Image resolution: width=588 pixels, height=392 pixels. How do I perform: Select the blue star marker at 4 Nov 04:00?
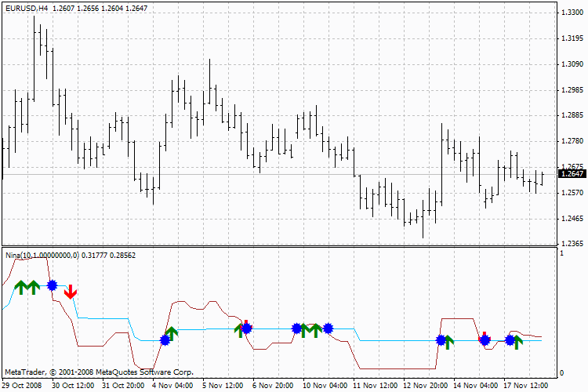coord(165,340)
